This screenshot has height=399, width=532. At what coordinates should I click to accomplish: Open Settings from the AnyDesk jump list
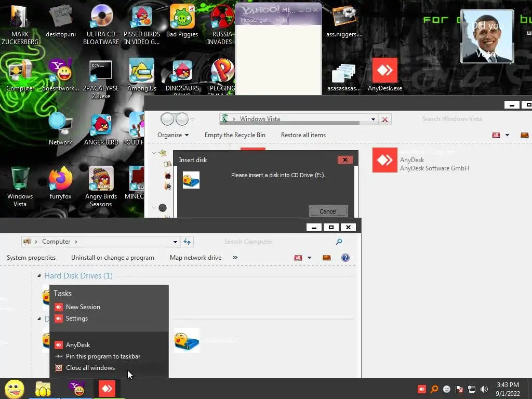[109, 318]
